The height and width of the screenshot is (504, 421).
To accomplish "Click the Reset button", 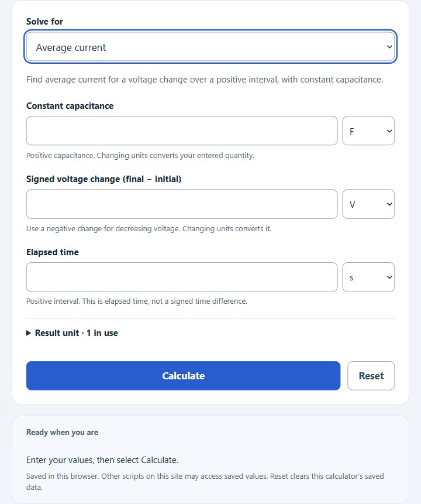I will click(x=371, y=376).
